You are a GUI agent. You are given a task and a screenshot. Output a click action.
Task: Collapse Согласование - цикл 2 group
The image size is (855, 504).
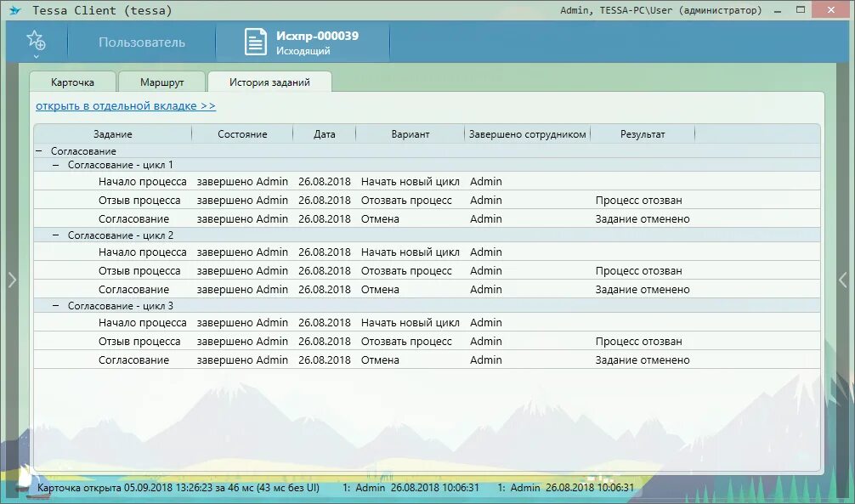(55, 235)
